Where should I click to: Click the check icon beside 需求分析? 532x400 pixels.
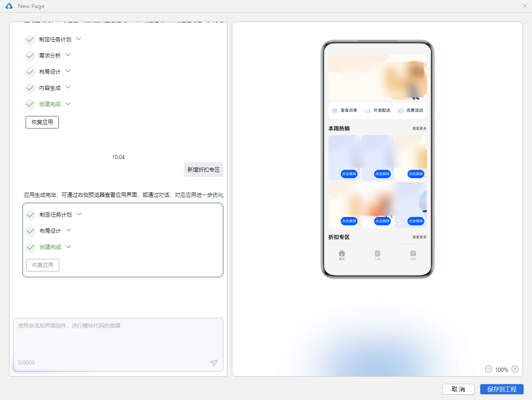click(30, 56)
